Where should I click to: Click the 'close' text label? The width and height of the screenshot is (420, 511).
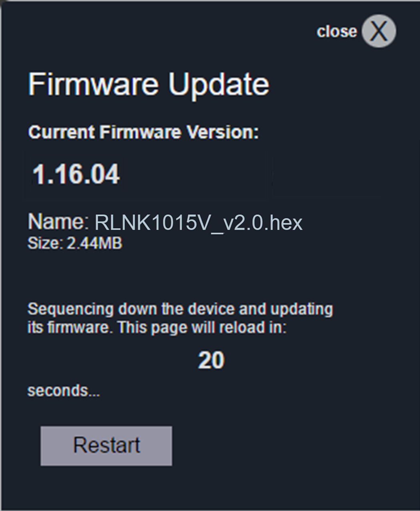click(337, 31)
